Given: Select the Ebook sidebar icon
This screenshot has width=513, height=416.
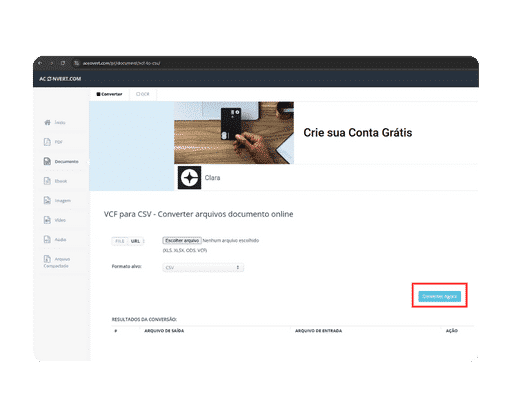Looking at the screenshot, I should 47,181.
